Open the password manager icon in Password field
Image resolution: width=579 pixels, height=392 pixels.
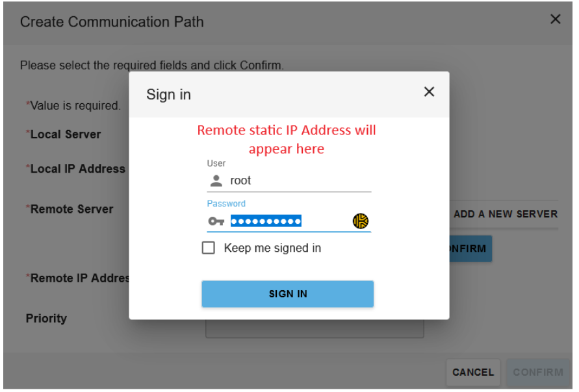361,221
